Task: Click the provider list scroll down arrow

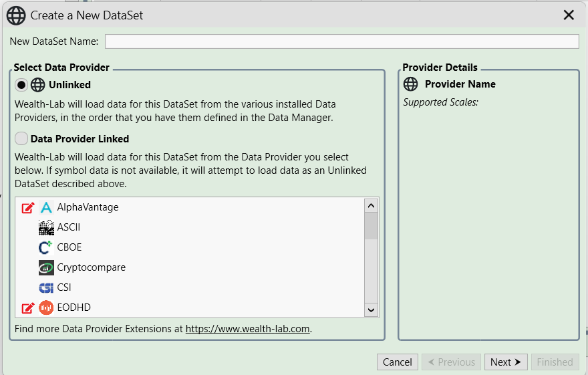Action: 372,309
